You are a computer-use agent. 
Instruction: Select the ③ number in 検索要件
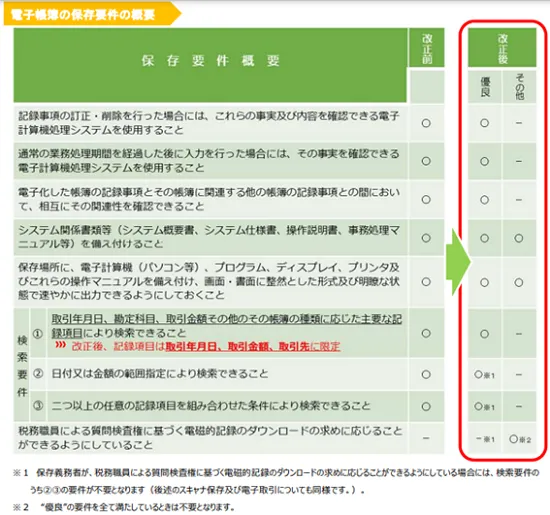point(38,406)
